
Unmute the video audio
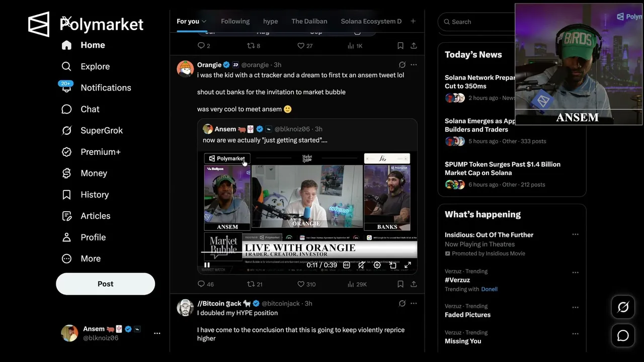[362, 265]
